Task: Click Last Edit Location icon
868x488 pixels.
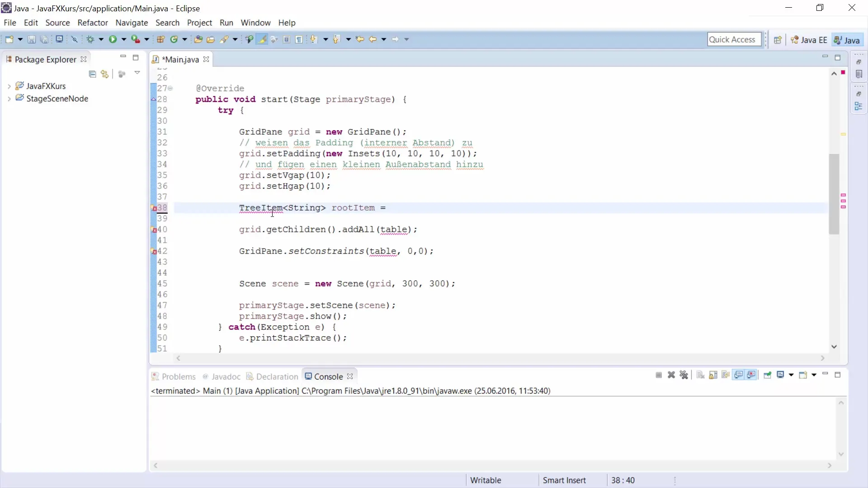Action: point(360,39)
